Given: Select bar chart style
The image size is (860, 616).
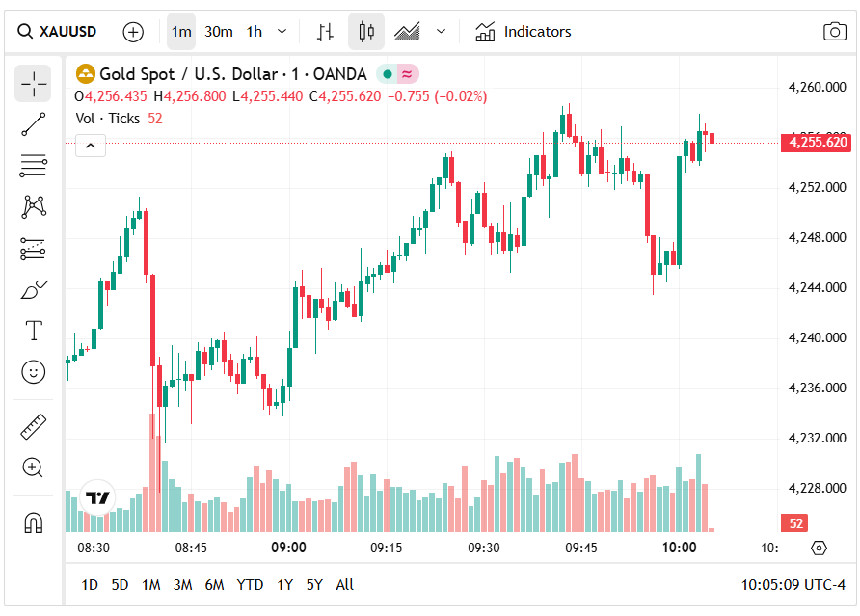Looking at the screenshot, I should [x=326, y=32].
